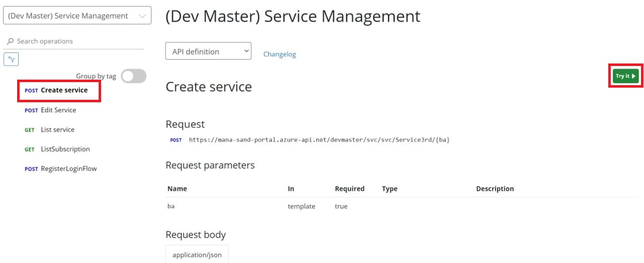Viewport: 644px width, 263px height.
Task: Toggle the Group by tag switch
Action: (x=134, y=76)
